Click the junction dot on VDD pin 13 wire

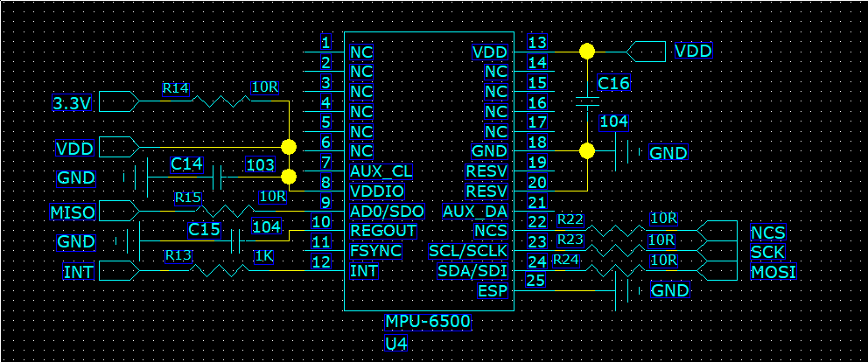587,52
